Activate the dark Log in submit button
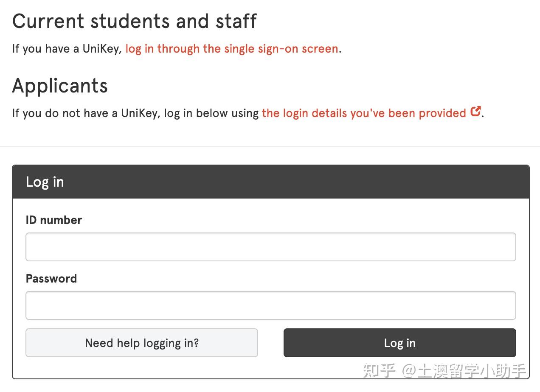Screen dimensions: 540x392 point(399,343)
